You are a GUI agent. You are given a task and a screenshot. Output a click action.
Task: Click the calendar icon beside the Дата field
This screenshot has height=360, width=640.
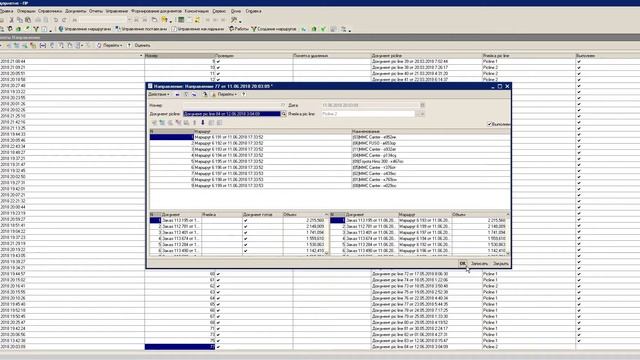pos(422,105)
